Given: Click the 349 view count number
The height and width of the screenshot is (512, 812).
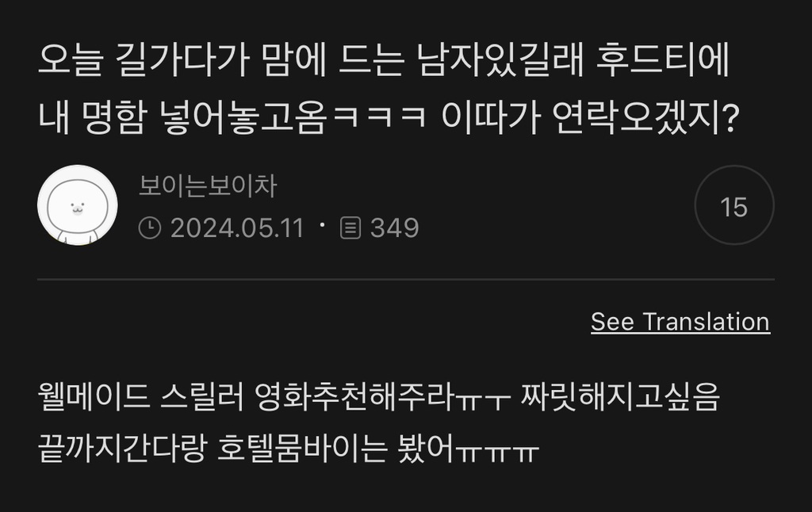Looking at the screenshot, I should point(395,227).
